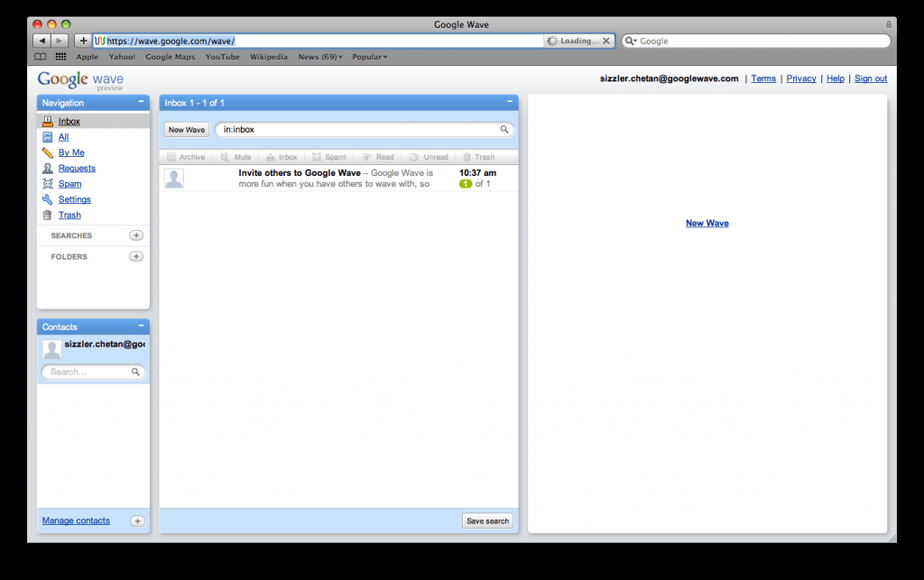Open Wikipedia bookmark
Screen dimensions: 924x580
point(269,57)
